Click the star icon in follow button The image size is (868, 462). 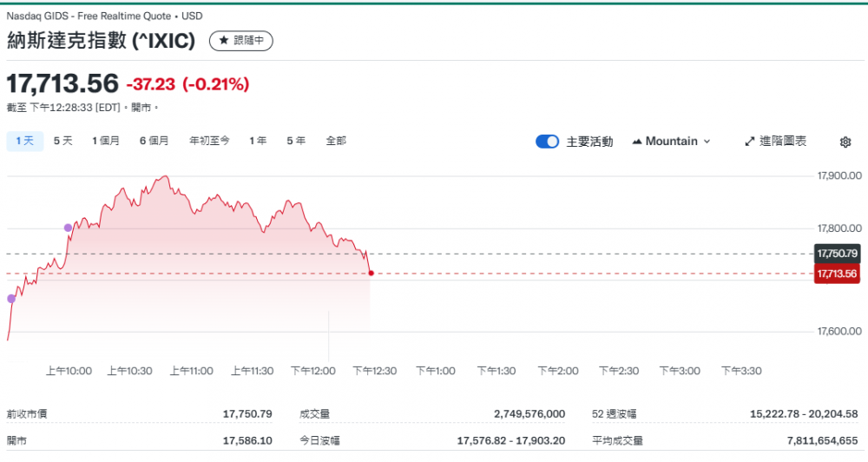point(223,41)
